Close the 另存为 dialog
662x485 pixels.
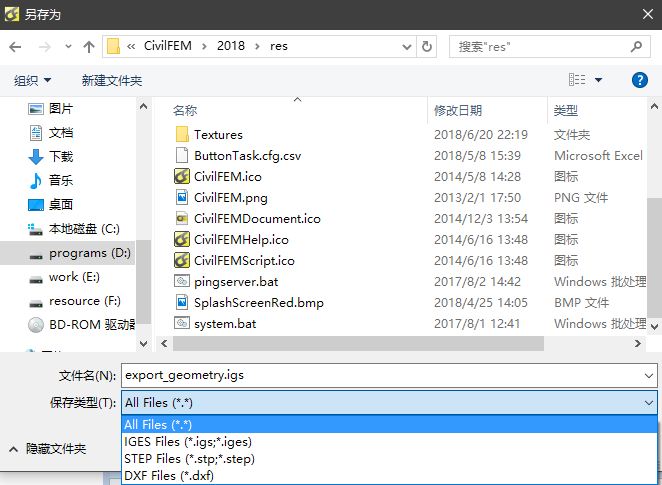click(648, 14)
